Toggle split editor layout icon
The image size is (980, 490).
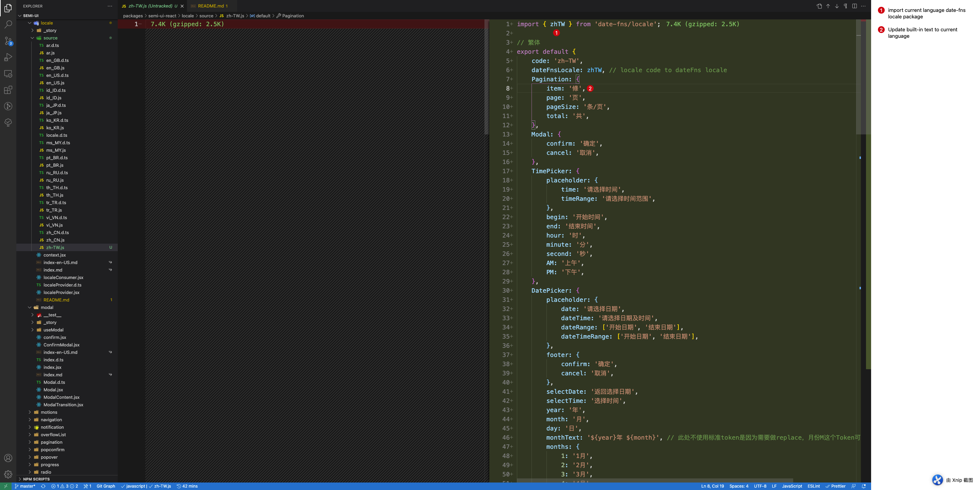(x=854, y=6)
